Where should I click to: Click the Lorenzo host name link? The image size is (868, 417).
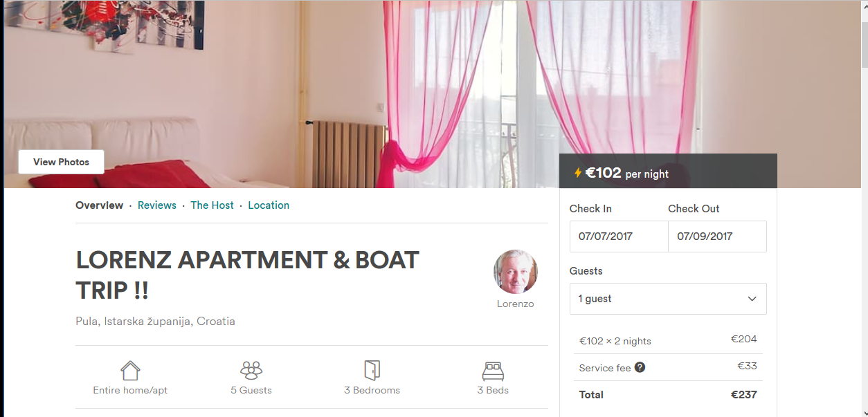pyautogui.click(x=515, y=304)
